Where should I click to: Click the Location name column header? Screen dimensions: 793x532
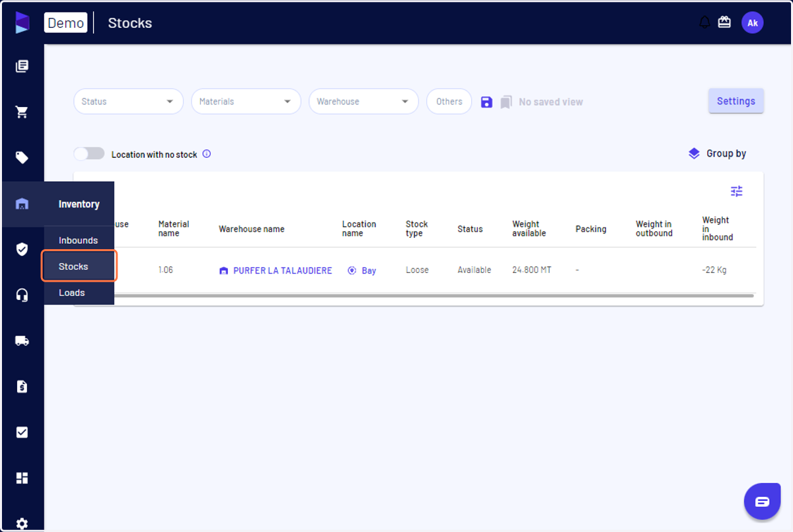click(359, 229)
